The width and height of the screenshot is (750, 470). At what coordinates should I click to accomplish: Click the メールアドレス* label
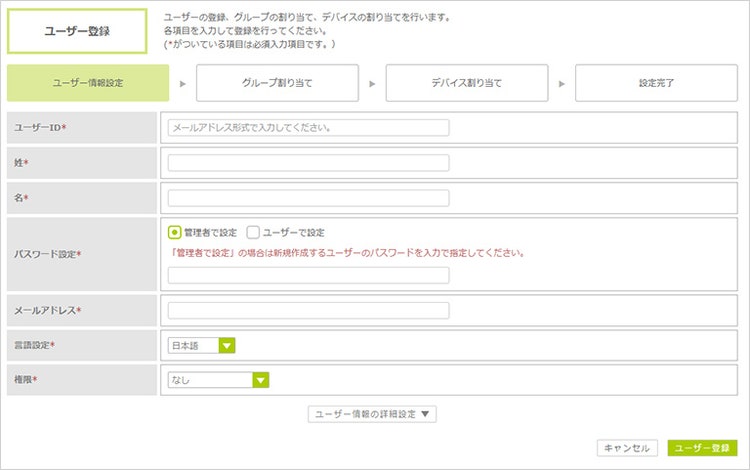pos(47,310)
